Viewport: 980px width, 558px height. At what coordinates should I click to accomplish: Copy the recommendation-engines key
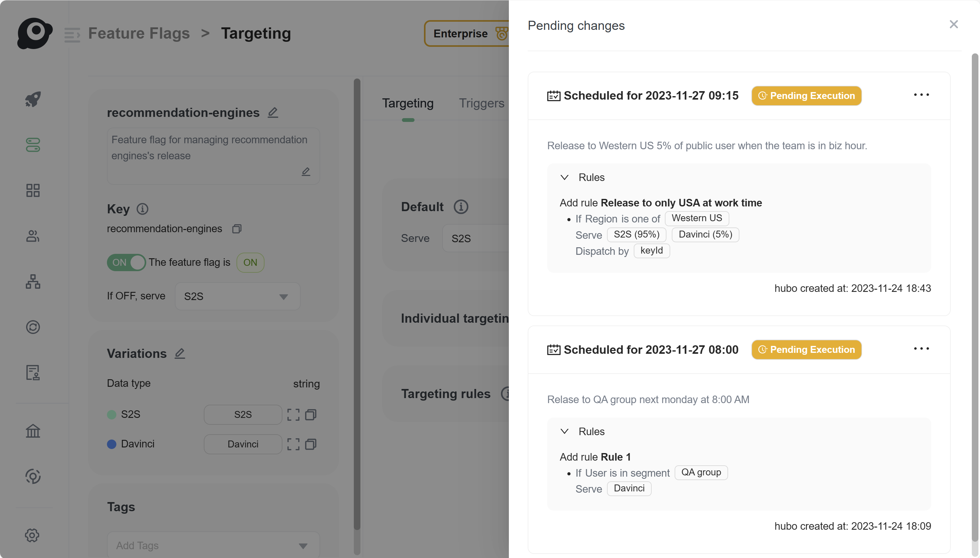(237, 229)
